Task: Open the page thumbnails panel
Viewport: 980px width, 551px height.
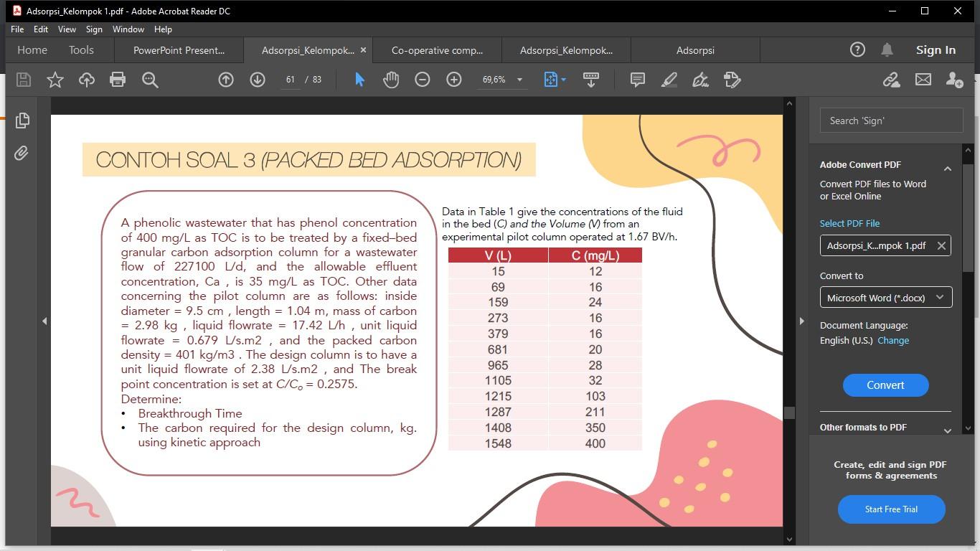Action: pyautogui.click(x=22, y=121)
